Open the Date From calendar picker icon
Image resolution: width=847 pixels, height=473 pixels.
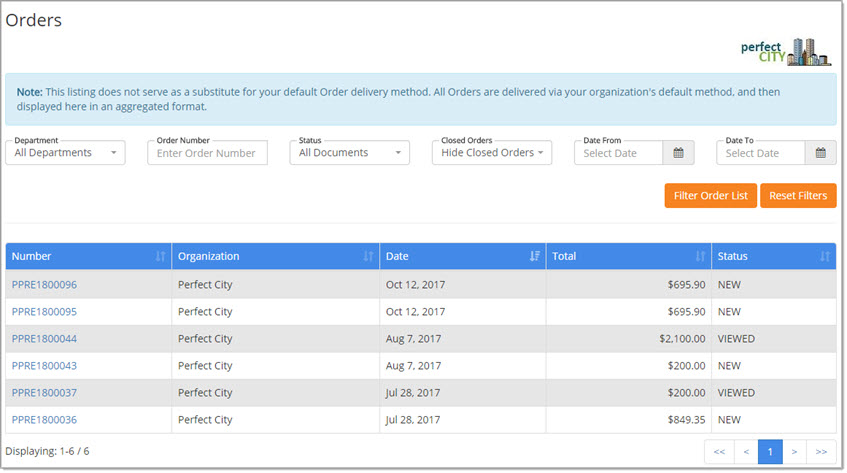click(677, 153)
